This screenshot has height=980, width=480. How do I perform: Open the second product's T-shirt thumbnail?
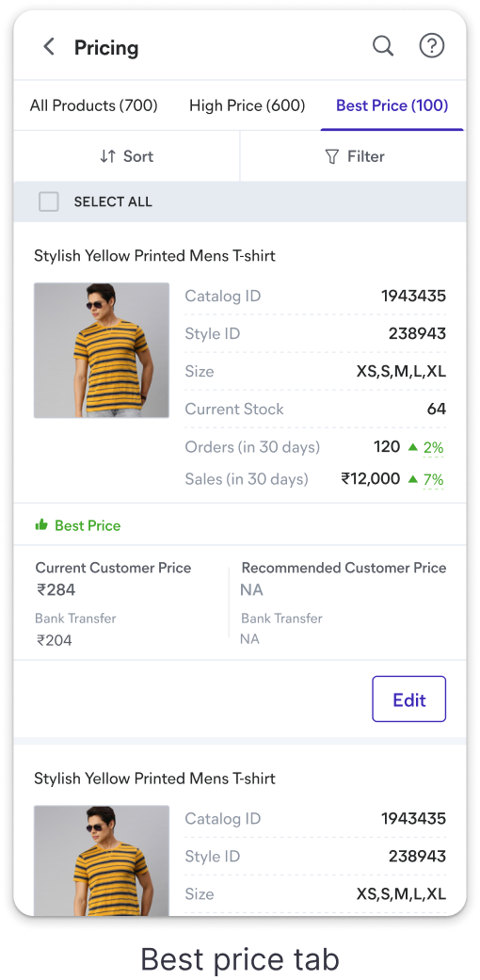(102, 860)
